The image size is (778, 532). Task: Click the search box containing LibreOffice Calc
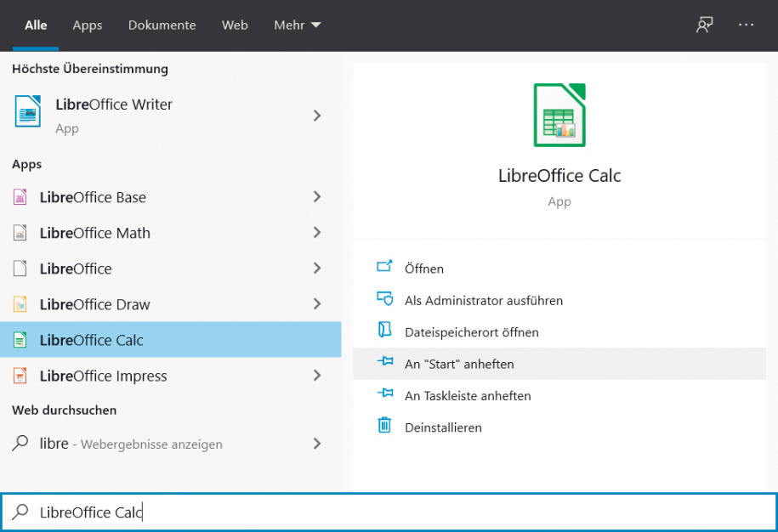(x=389, y=512)
